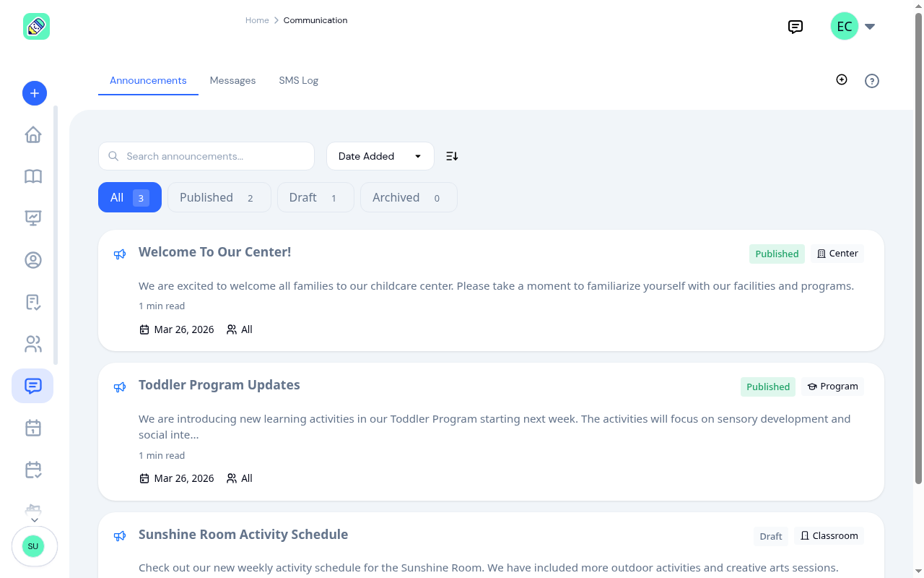Expand the sidebar down chevron
This screenshot has width=924, height=578.
tap(35, 519)
